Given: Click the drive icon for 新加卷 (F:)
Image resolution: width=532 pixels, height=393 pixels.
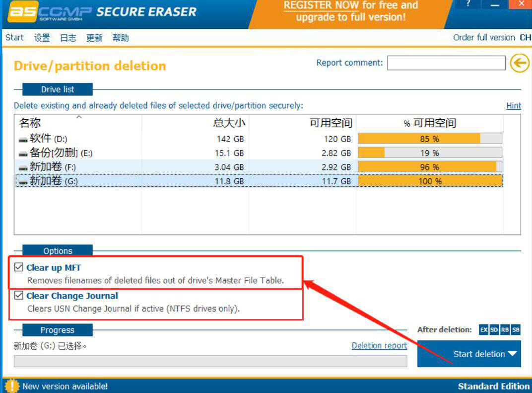Looking at the screenshot, I should (23, 168).
